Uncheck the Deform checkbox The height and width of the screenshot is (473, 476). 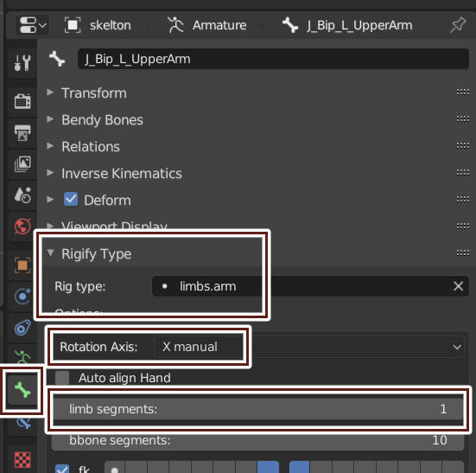click(x=71, y=200)
